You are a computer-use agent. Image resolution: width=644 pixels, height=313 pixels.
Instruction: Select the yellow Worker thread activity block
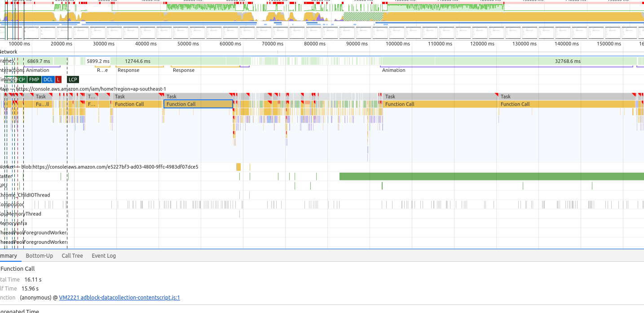(238, 167)
